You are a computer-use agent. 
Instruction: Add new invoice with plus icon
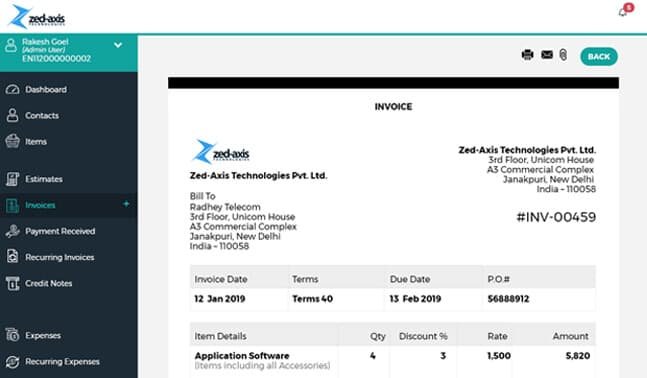[126, 204]
